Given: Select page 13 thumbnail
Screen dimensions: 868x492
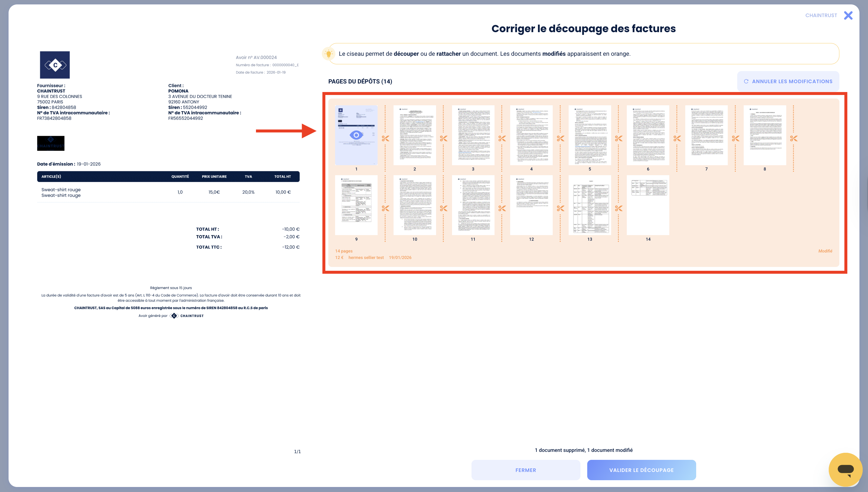Looking at the screenshot, I should (590, 205).
